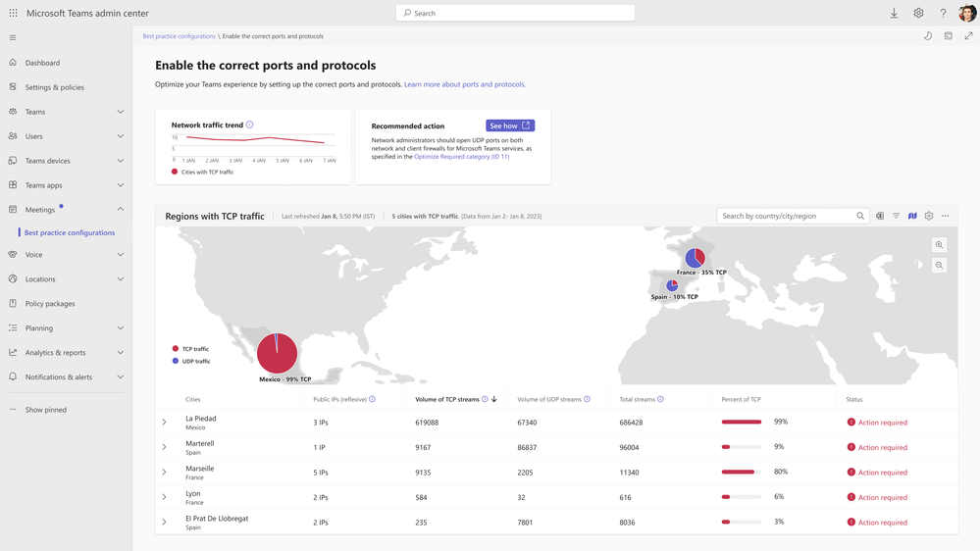The height and width of the screenshot is (551, 980).
Task: Expand the Voice navigation section
Action: (120, 254)
